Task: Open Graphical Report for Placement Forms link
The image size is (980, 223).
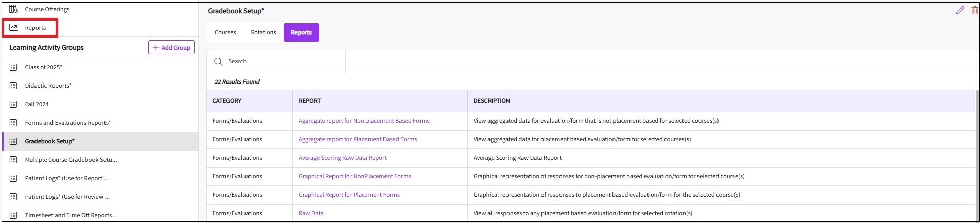Action: point(349,195)
